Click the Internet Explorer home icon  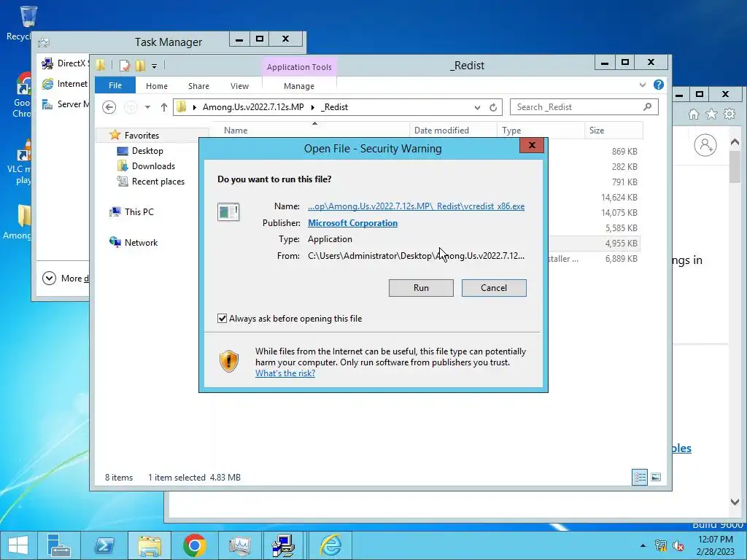pos(694,114)
